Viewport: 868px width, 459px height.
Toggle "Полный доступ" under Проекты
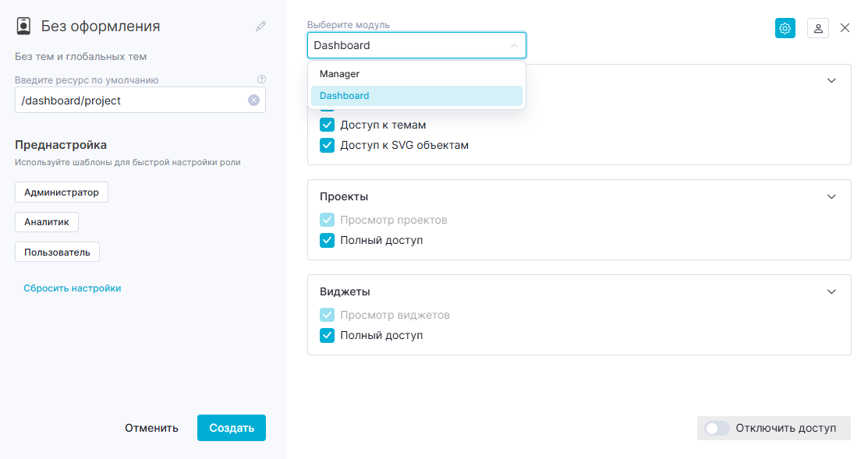328,241
